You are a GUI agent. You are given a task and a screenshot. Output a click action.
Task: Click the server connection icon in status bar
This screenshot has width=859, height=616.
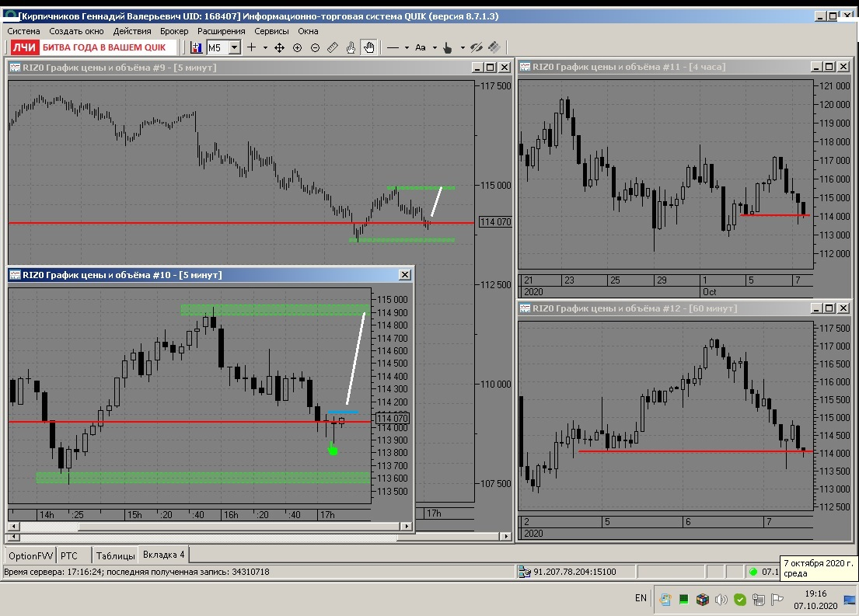pos(524,572)
